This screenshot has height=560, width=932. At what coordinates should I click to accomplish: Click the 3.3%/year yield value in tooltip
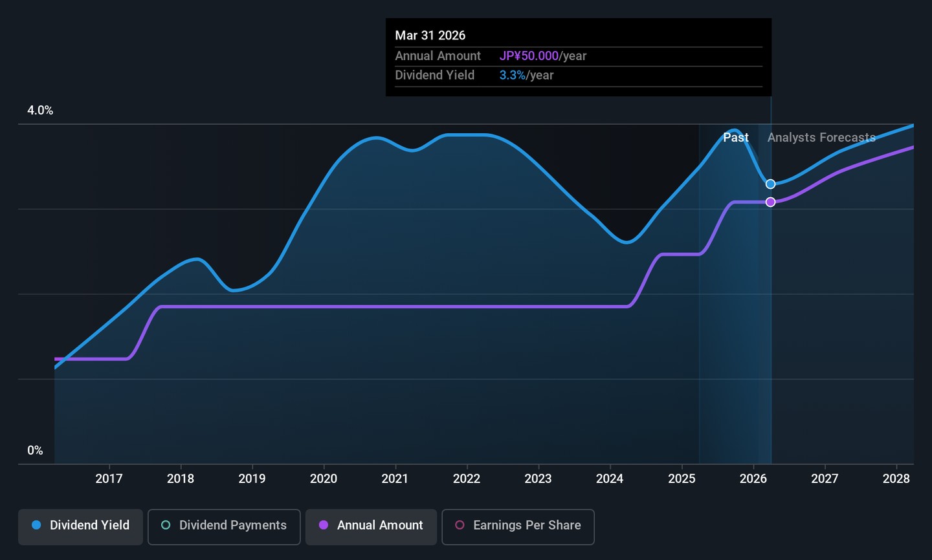click(x=526, y=76)
